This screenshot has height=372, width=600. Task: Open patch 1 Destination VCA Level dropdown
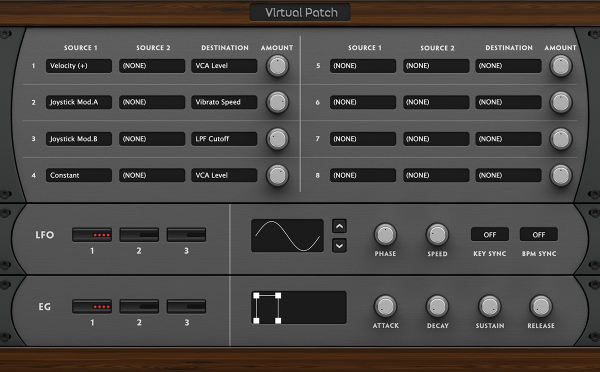tap(224, 66)
